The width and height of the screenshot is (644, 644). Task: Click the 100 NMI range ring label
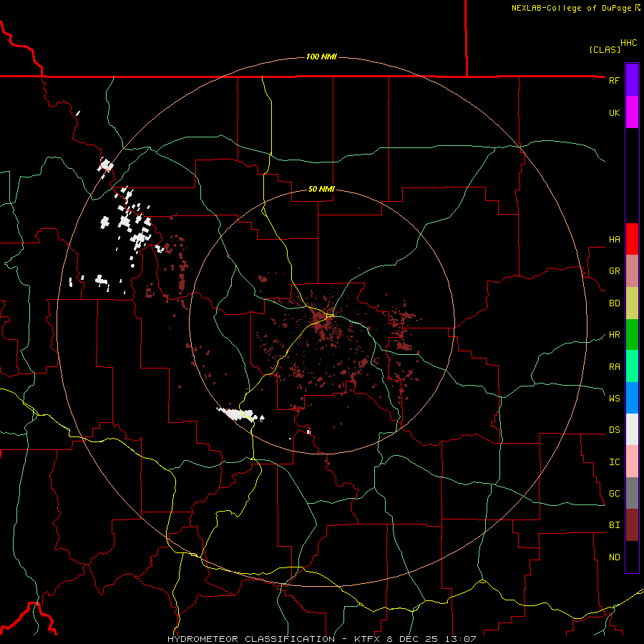click(321, 57)
